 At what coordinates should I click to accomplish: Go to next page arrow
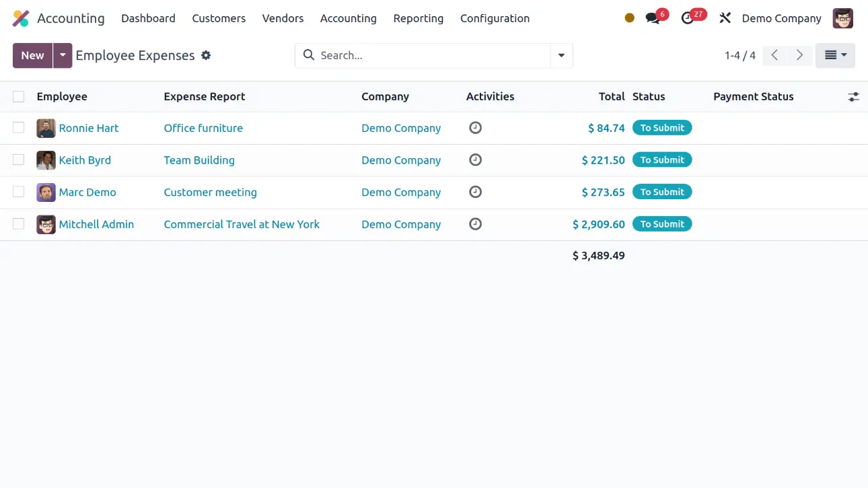point(799,55)
